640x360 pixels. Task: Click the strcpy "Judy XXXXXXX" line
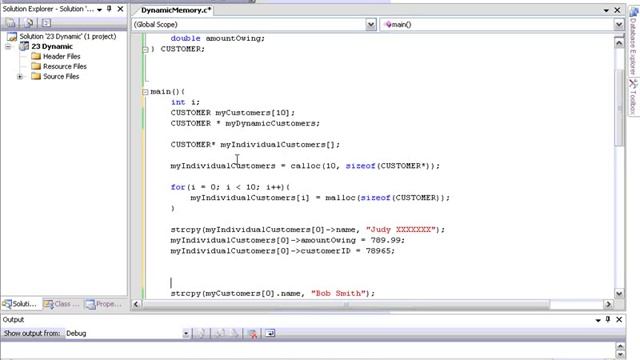(308, 229)
